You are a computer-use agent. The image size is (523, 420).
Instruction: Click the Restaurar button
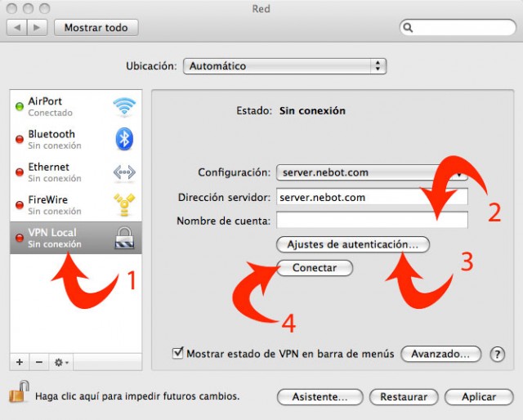404,397
